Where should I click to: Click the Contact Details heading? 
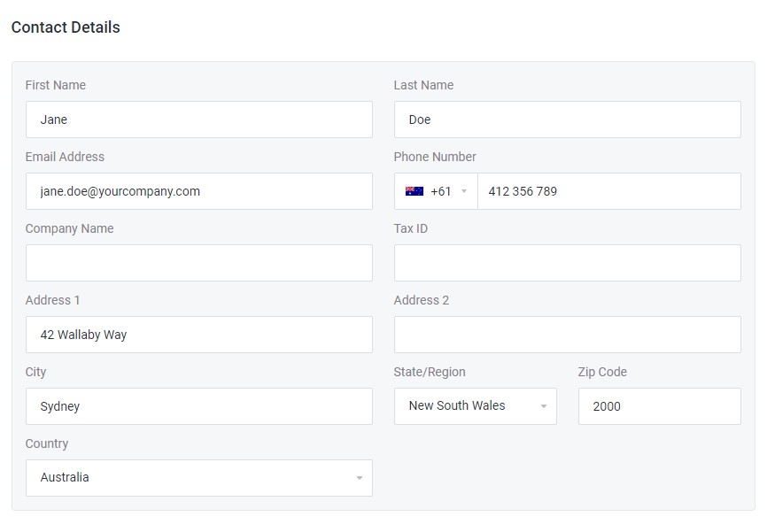[x=66, y=27]
